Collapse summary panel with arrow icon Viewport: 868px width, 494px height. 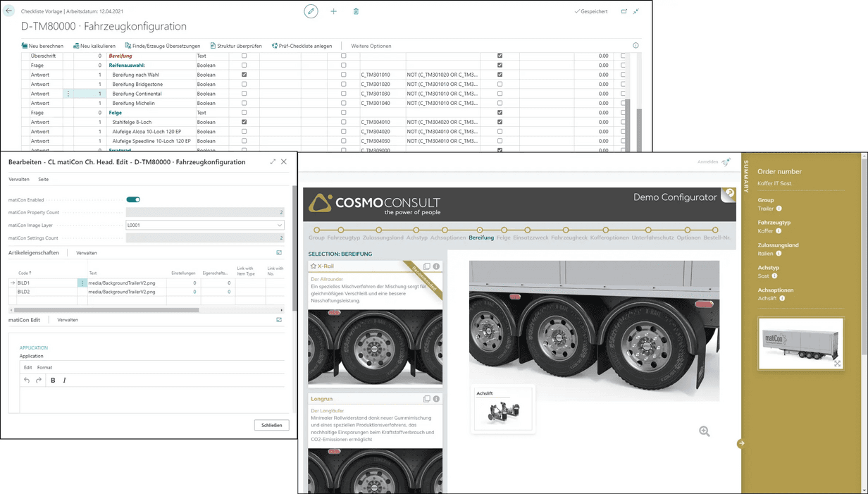tap(740, 443)
